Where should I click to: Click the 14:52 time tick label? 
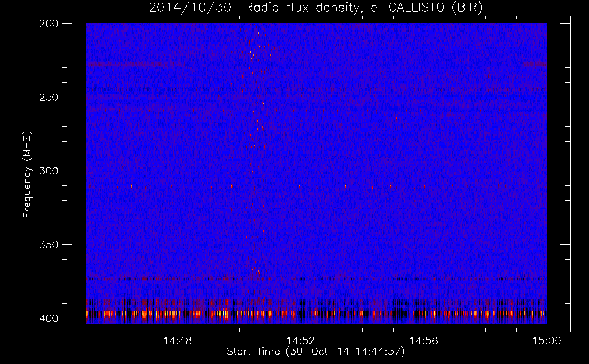coord(301,341)
